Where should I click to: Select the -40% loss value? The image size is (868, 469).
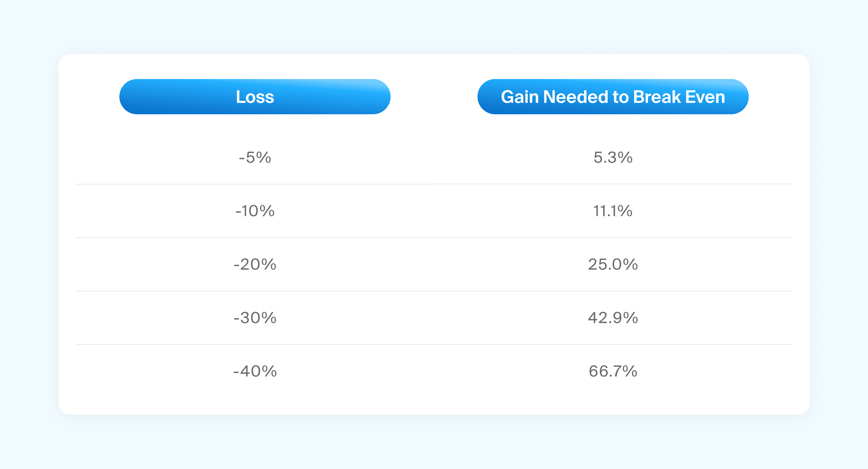tap(255, 371)
